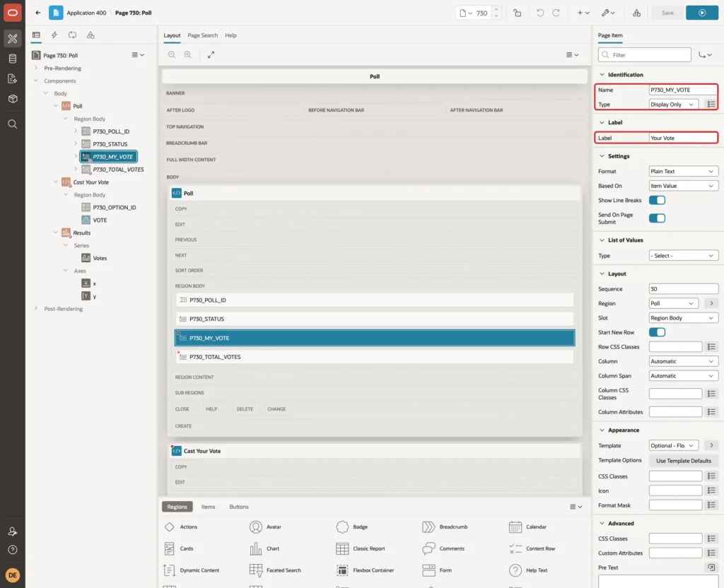
Task: Open the Help tab
Action: coord(230,35)
